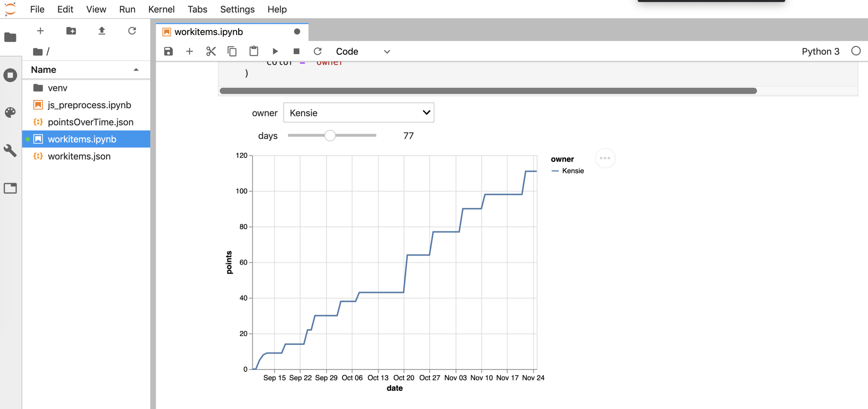Restart the kernel from the notebook toolbar
Viewport: 868px width, 409px height.
pos(317,51)
